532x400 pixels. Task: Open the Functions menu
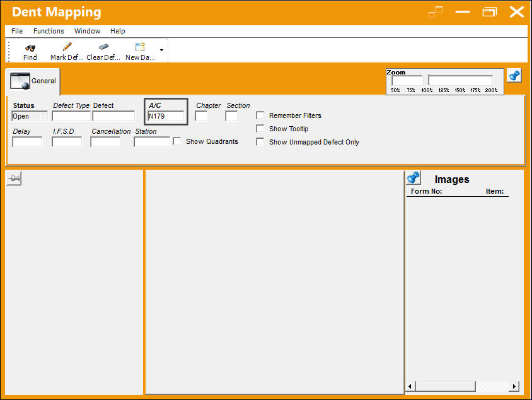pyautogui.click(x=49, y=31)
